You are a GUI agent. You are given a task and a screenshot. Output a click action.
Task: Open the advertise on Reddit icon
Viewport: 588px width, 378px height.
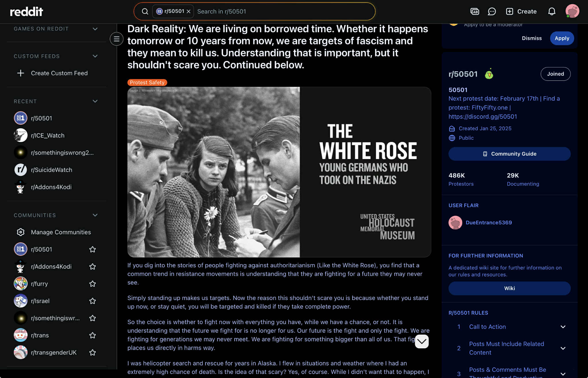475,11
